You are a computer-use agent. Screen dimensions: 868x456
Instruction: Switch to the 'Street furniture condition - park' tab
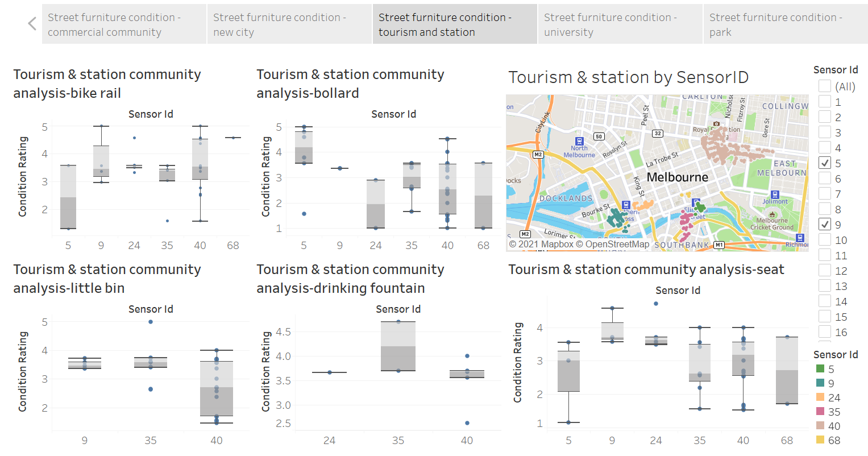[x=784, y=24]
